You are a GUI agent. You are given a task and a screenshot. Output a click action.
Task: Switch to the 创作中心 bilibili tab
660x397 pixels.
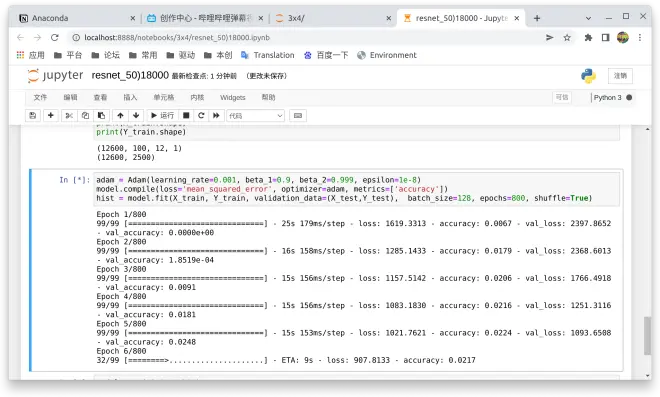pyautogui.click(x=205, y=18)
